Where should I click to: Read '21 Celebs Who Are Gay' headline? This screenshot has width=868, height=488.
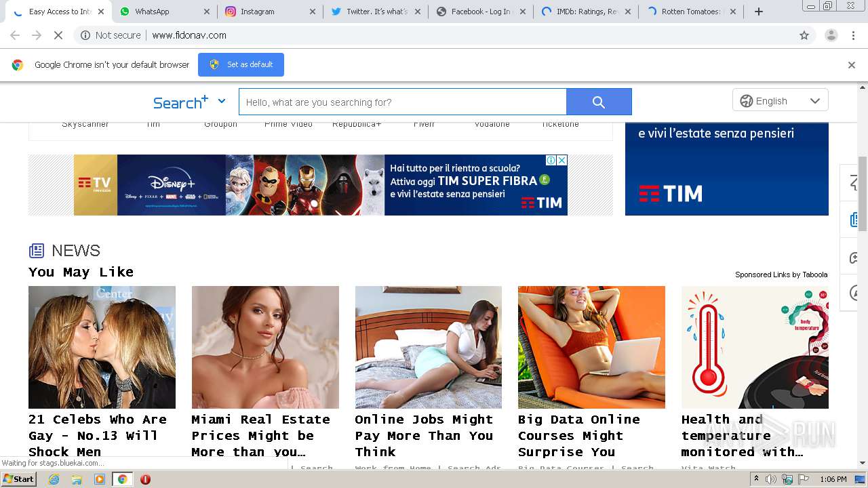click(x=98, y=436)
